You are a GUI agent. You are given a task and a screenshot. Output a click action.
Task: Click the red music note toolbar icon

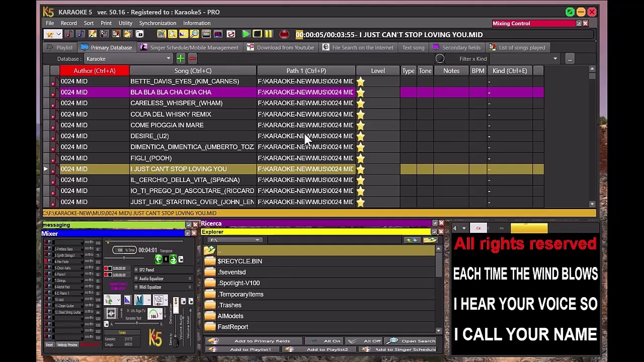[x=69, y=34]
